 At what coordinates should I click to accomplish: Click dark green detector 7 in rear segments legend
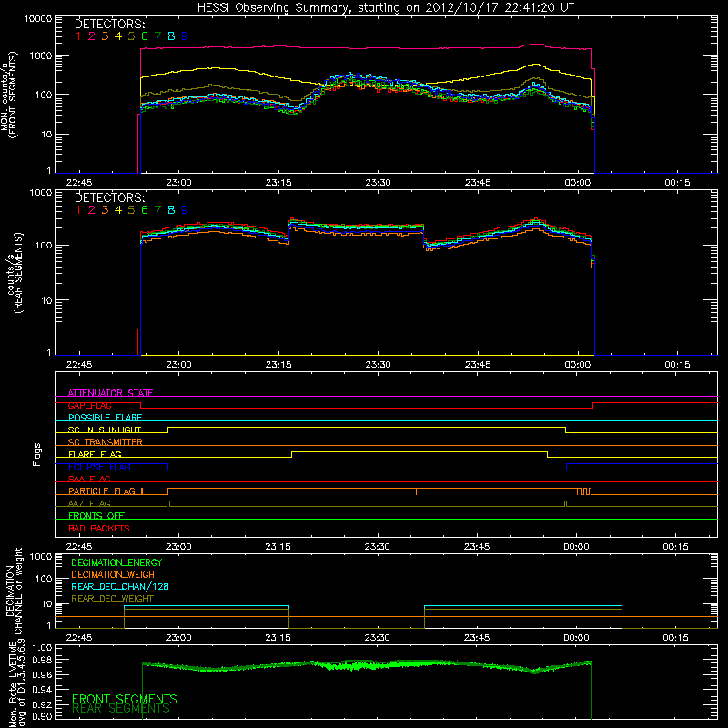[157, 210]
